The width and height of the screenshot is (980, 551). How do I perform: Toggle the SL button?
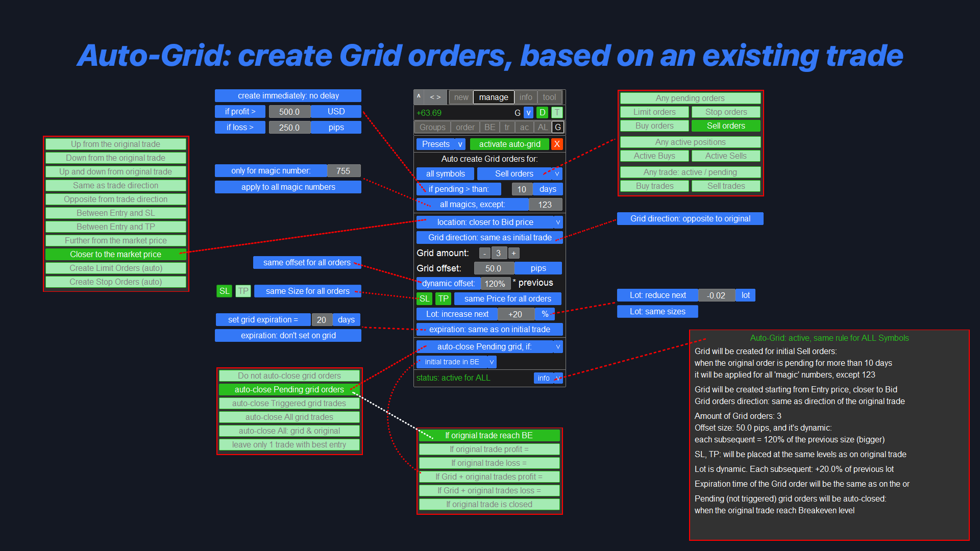click(x=424, y=299)
